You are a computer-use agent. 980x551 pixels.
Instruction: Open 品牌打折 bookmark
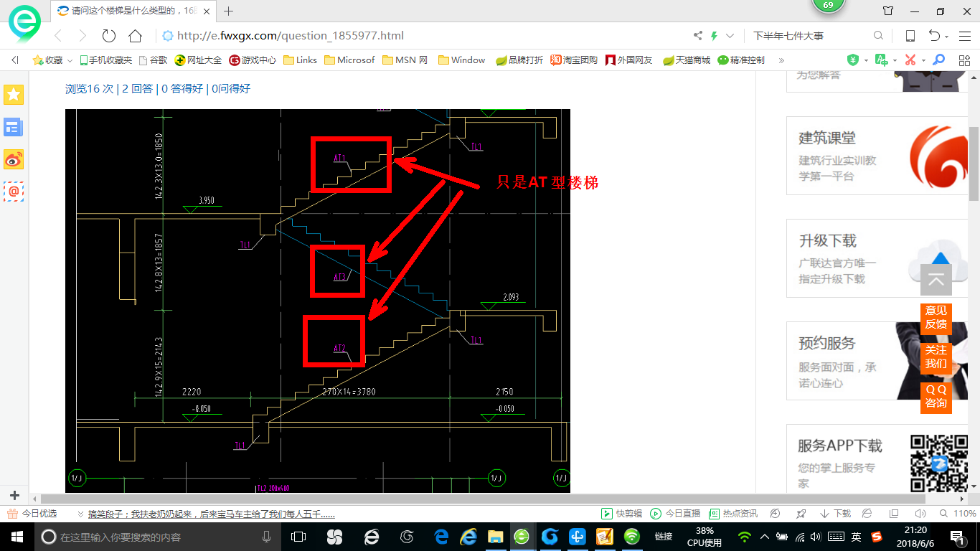tap(519, 60)
